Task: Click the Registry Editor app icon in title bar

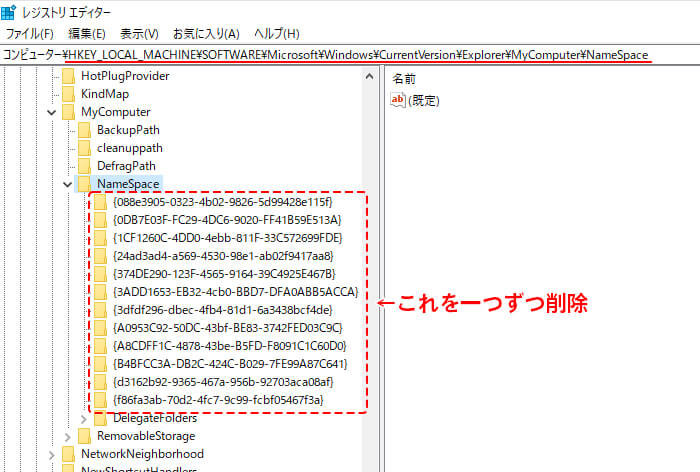Action: point(8,12)
